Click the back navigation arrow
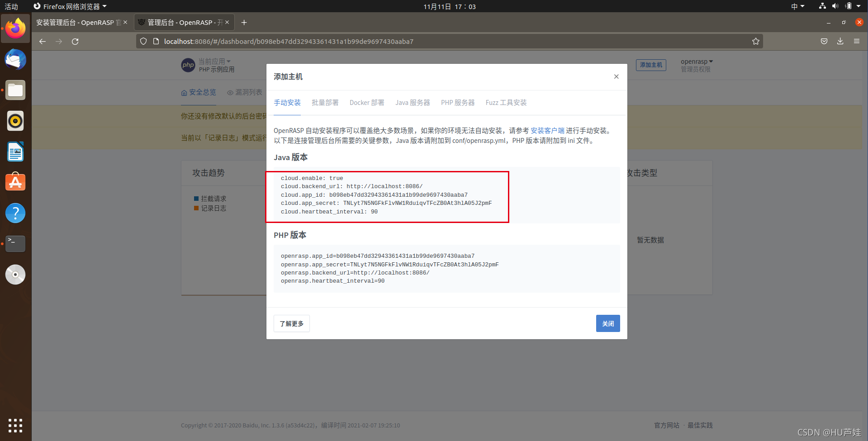Screen dimensions: 868x441 pyautogui.click(x=42, y=41)
